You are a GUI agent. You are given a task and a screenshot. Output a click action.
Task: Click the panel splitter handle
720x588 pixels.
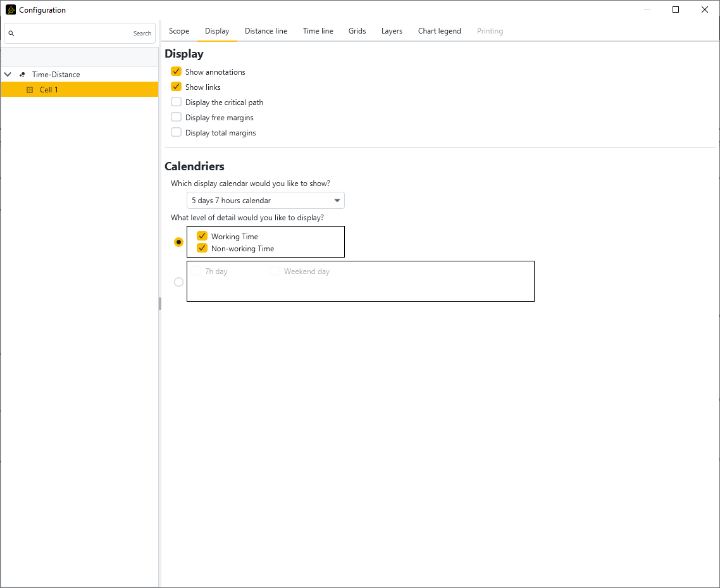coord(160,304)
